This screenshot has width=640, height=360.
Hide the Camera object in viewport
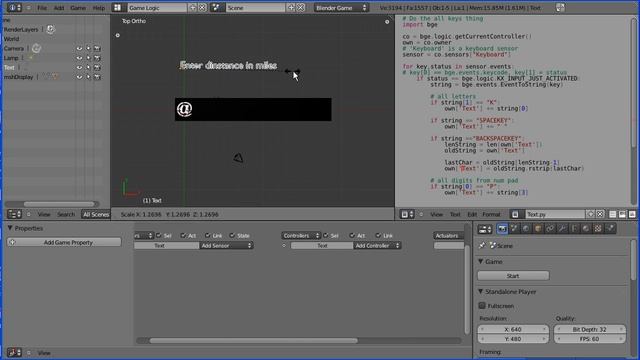pyautogui.click(x=79, y=49)
